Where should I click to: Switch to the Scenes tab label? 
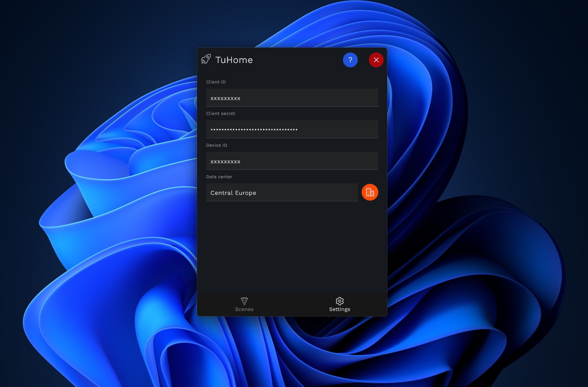click(x=244, y=309)
